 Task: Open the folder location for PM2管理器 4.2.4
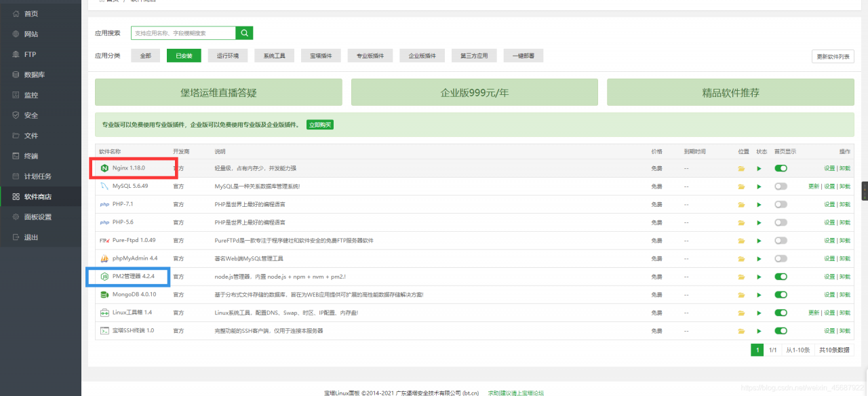[742, 277]
